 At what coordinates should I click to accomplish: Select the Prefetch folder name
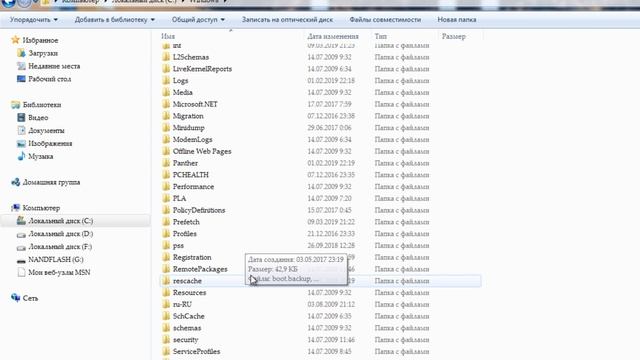coord(186,222)
